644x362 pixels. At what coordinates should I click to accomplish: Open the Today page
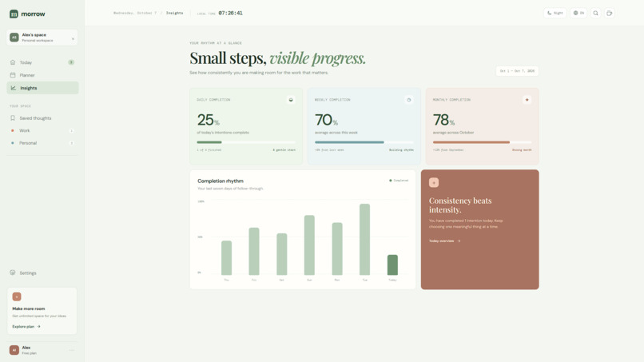coord(42,62)
